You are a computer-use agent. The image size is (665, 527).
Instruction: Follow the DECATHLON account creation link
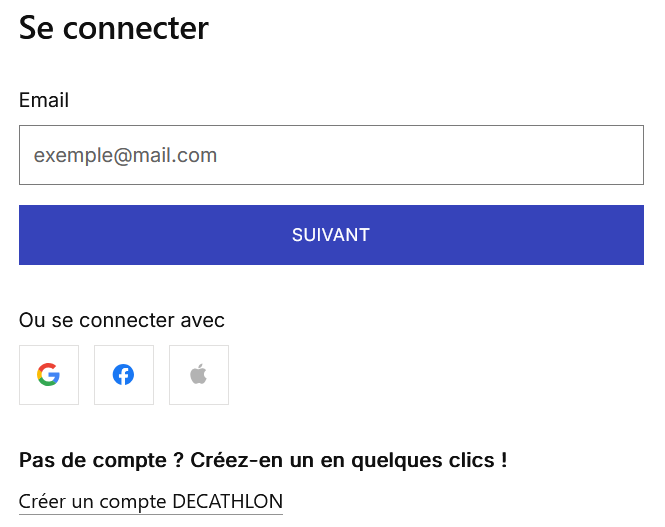(x=151, y=501)
